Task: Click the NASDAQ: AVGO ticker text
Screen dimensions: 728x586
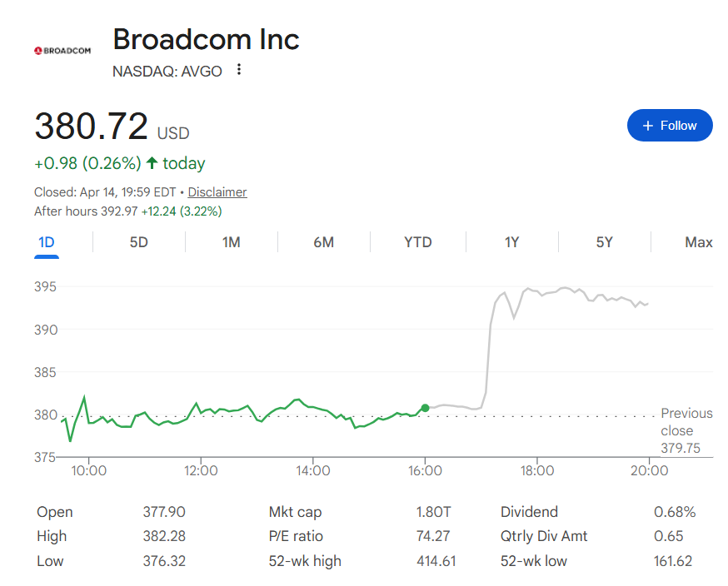Action: coord(167,71)
